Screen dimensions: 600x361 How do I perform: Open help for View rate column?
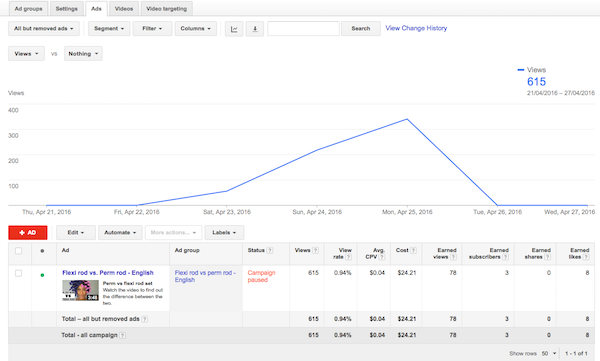349,257
